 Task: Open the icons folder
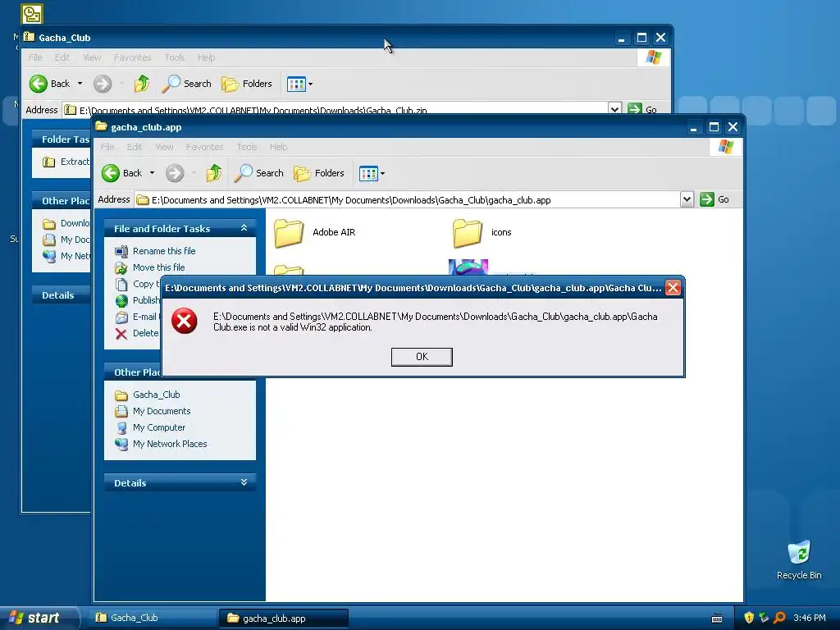tap(482, 232)
